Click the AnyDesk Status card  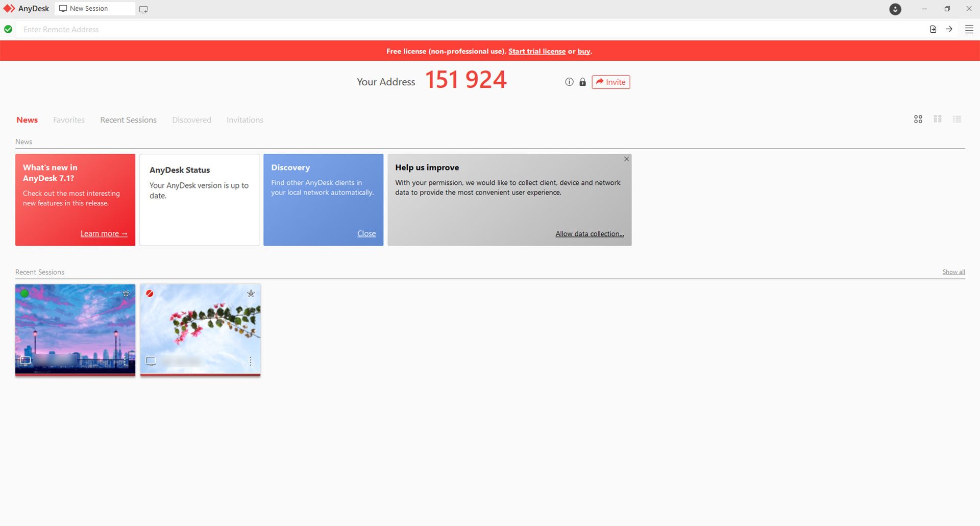pyautogui.click(x=199, y=200)
